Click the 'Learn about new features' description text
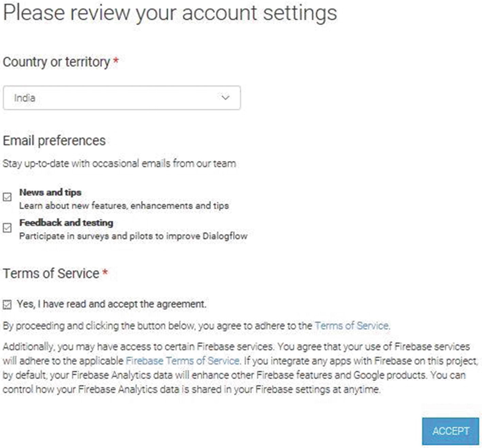 tap(124, 206)
